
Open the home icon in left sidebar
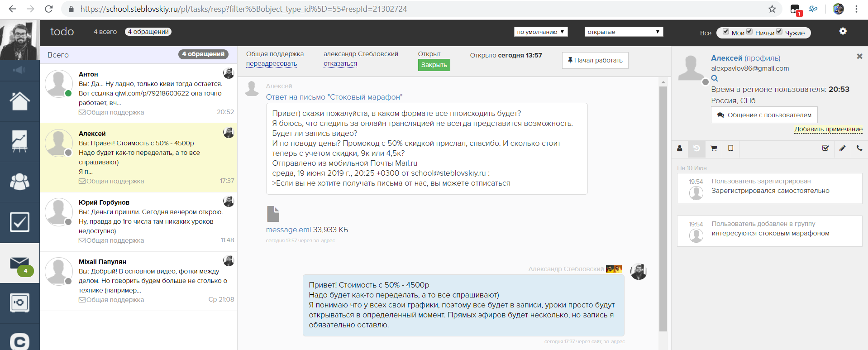(x=19, y=101)
